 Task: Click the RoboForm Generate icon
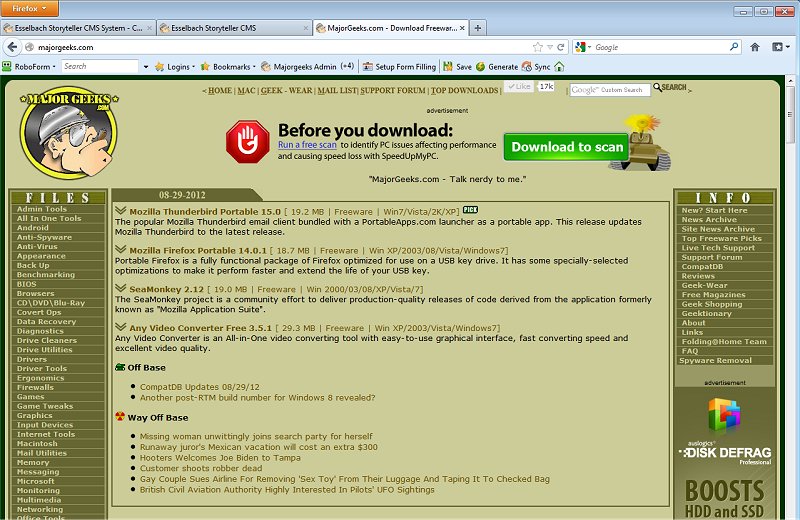coord(480,66)
